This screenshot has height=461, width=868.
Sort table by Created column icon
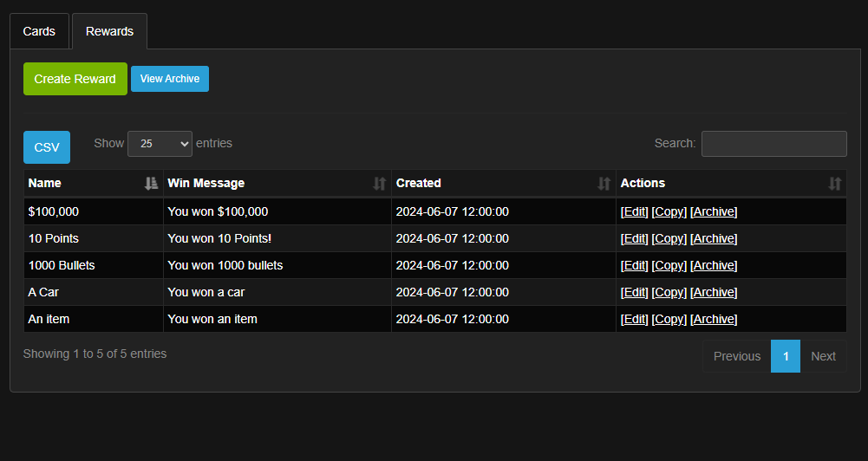pyautogui.click(x=604, y=184)
